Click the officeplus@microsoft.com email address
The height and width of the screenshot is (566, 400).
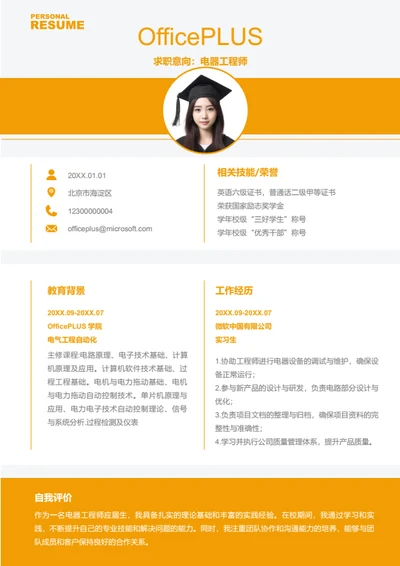(x=110, y=228)
